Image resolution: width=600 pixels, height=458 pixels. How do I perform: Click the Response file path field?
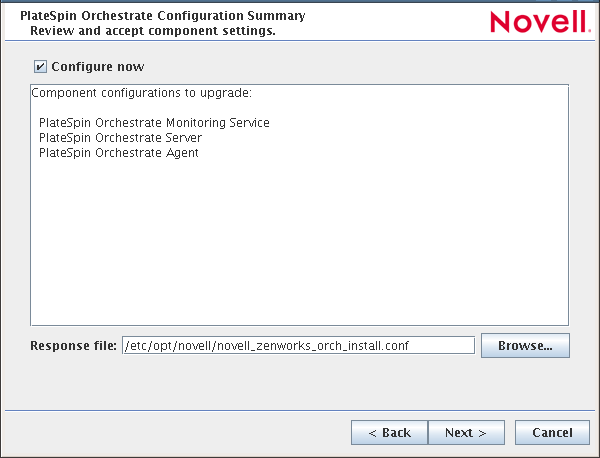click(x=297, y=345)
